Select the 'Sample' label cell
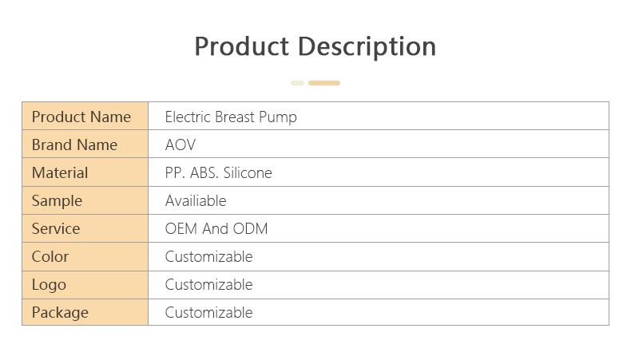The height and width of the screenshot is (364, 631). 85,200
